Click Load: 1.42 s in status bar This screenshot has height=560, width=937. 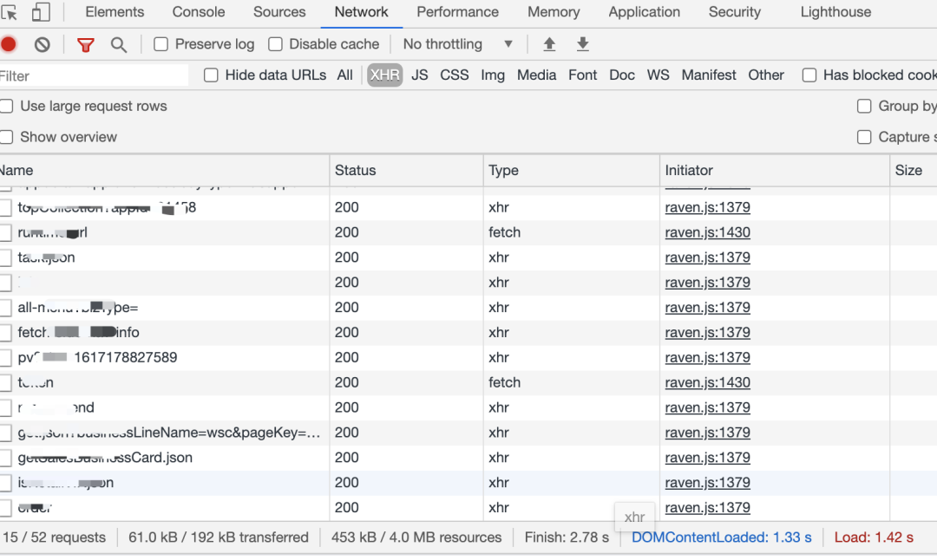874,537
